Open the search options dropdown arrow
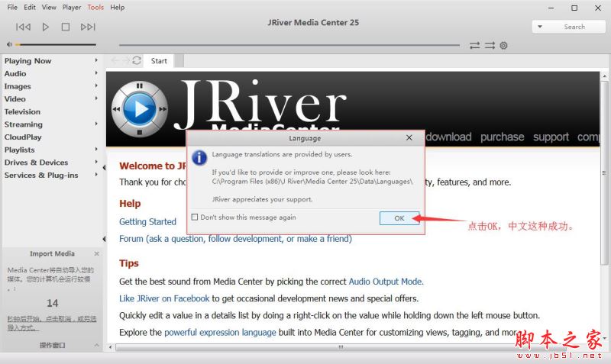Viewport: 611px width, 364px height. point(540,27)
